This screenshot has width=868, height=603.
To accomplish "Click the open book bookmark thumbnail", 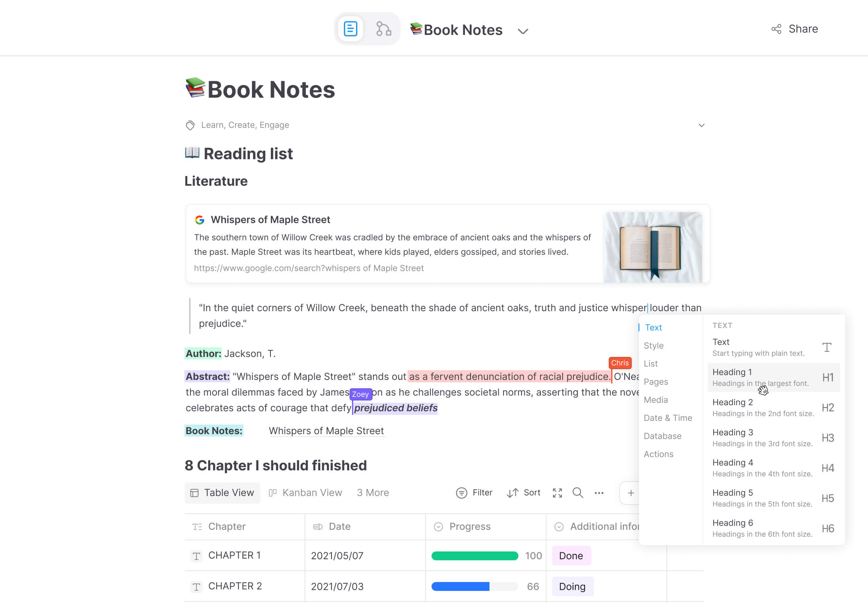I will pyautogui.click(x=653, y=247).
